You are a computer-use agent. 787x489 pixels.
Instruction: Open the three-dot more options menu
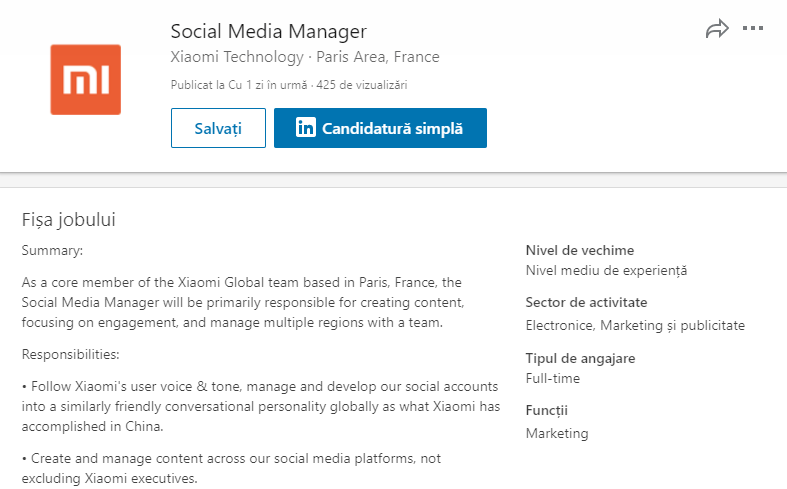753,29
